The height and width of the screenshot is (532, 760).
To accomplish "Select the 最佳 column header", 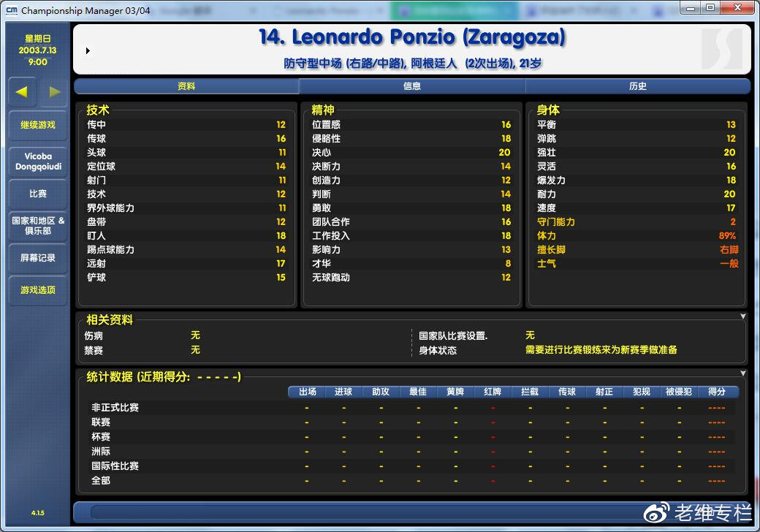I will 418,392.
